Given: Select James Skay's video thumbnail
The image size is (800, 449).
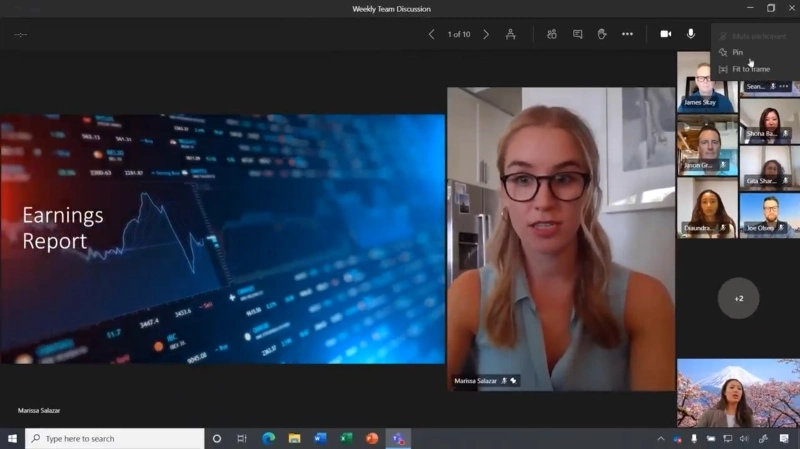Looking at the screenshot, I should point(706,80).
